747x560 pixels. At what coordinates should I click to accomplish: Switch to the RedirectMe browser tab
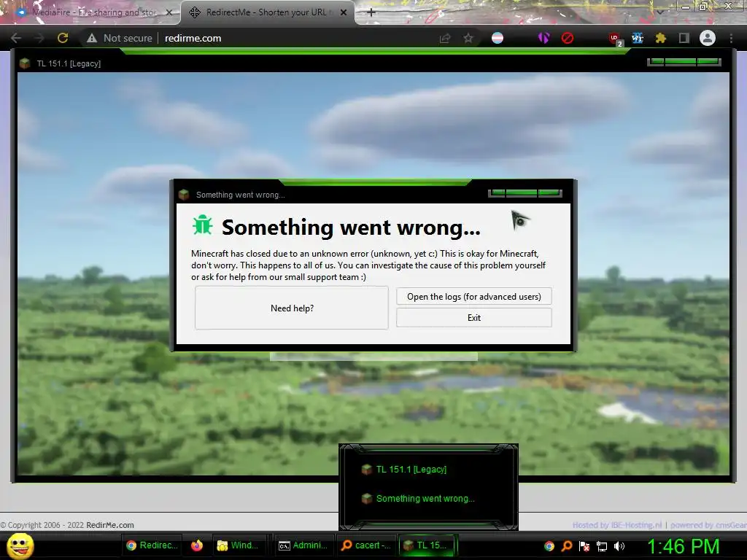pos(266,12)
